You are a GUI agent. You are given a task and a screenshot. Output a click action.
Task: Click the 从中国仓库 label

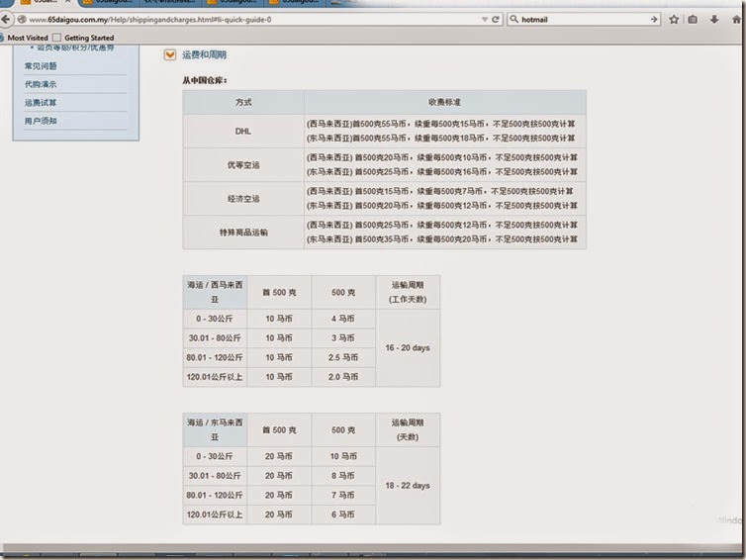coord(205,80)
